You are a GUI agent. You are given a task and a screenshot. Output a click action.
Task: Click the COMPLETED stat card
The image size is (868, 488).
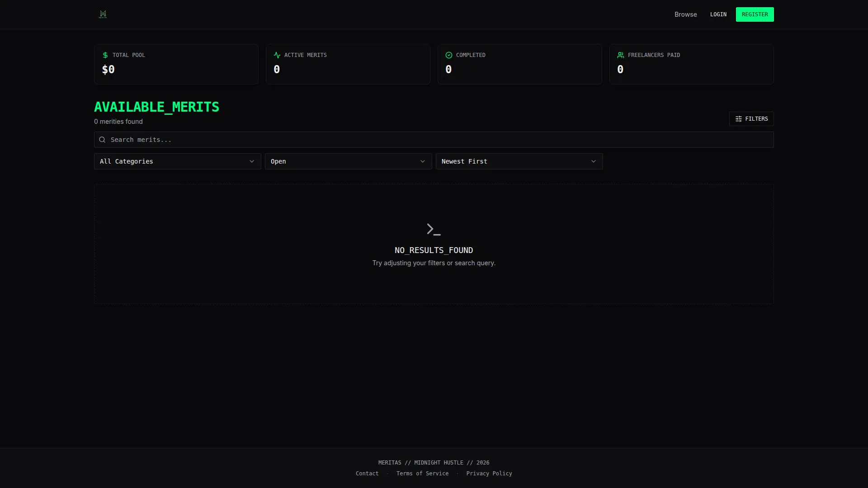pyautogui.click(x=520, y=64)
